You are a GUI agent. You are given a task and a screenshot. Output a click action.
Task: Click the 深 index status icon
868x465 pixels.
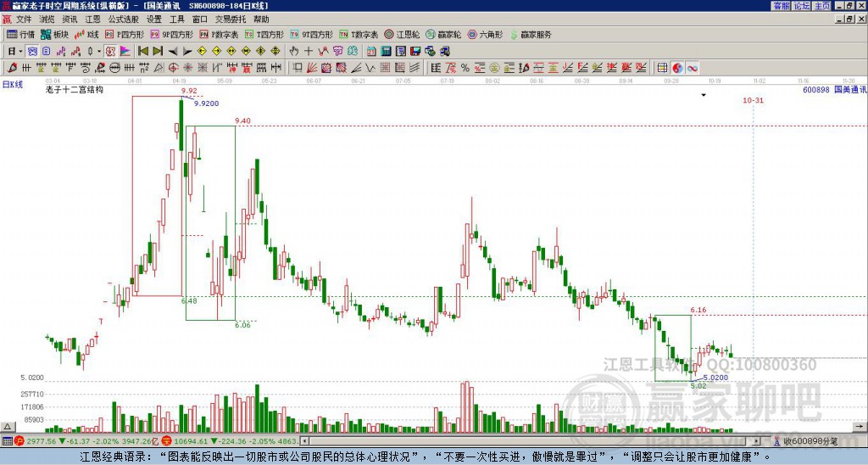coord(167,441)
